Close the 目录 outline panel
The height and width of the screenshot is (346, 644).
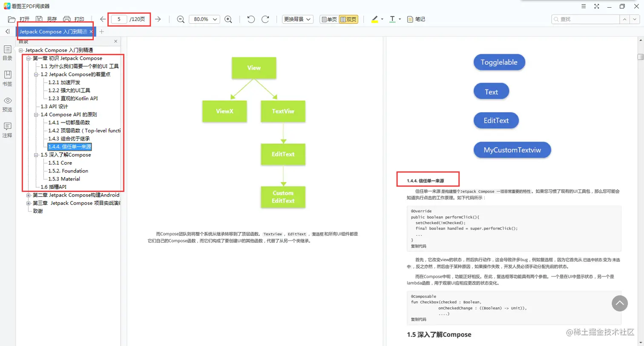click(x=115, y=41)
